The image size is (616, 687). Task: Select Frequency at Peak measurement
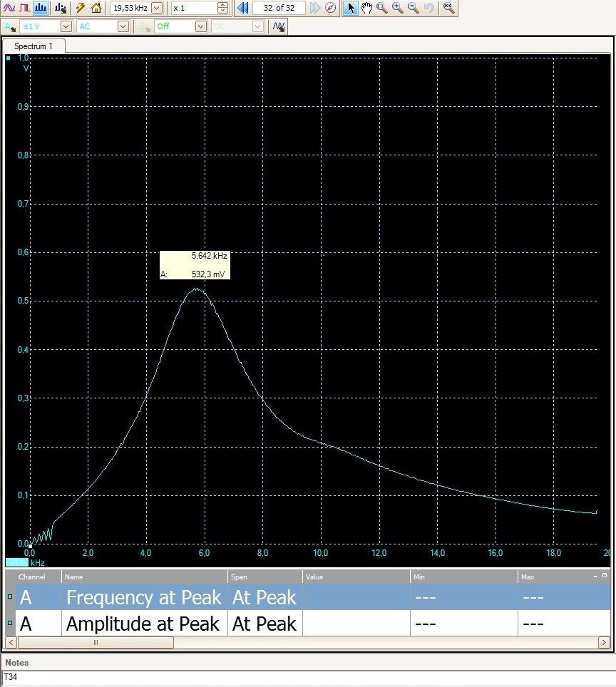coord(144,598)
